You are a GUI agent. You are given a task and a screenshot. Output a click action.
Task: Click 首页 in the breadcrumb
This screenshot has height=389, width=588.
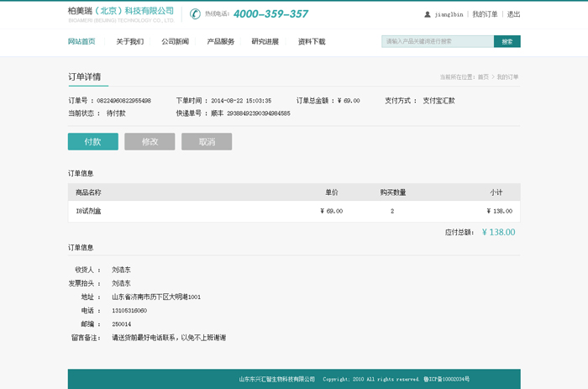(x=483, y=77)
